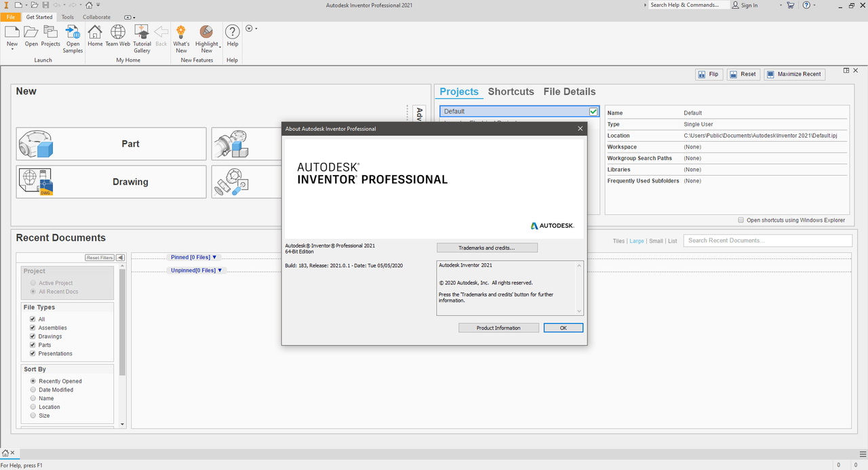Open the dropdown next to title bar help

(x=816, y=5)
